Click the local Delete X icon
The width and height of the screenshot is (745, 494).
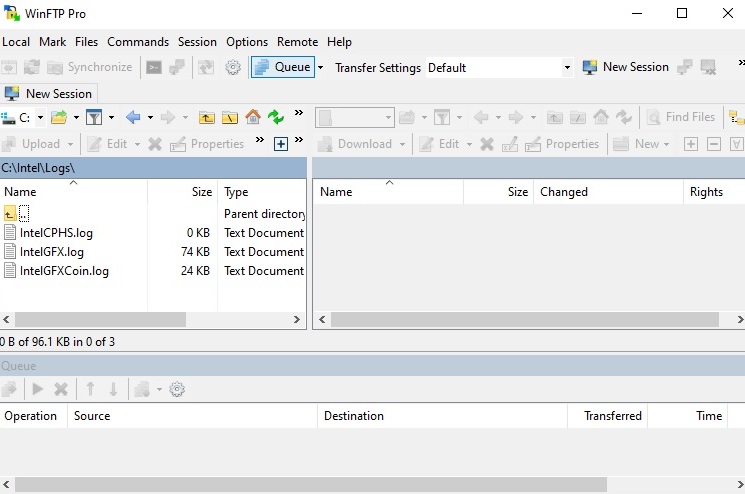tap(155, 144)
